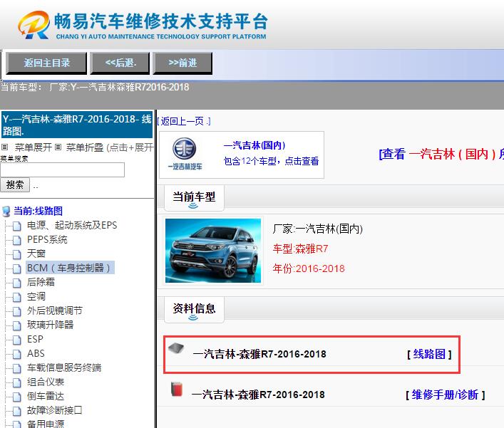Open the 故障诊断接口 entry

(55, 410)
